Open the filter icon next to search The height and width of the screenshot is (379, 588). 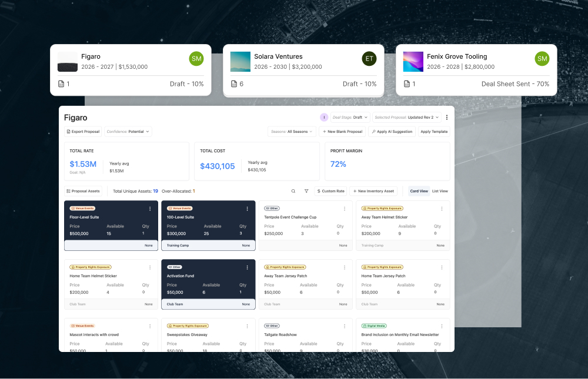(x=306, y=192)
